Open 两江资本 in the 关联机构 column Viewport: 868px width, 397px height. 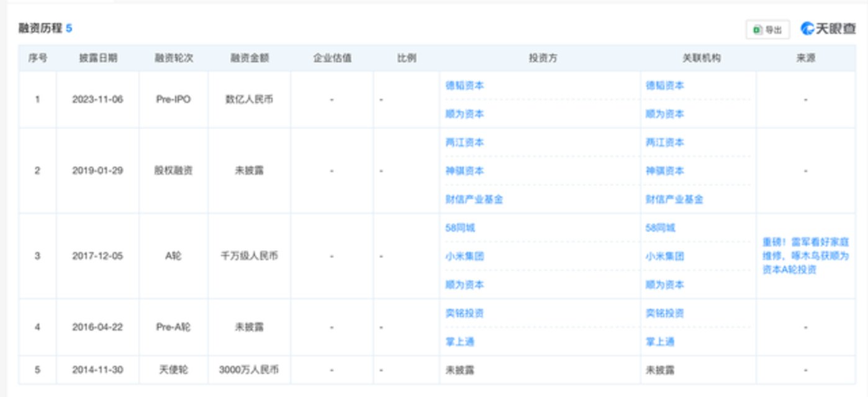click(x=664, y=143)
